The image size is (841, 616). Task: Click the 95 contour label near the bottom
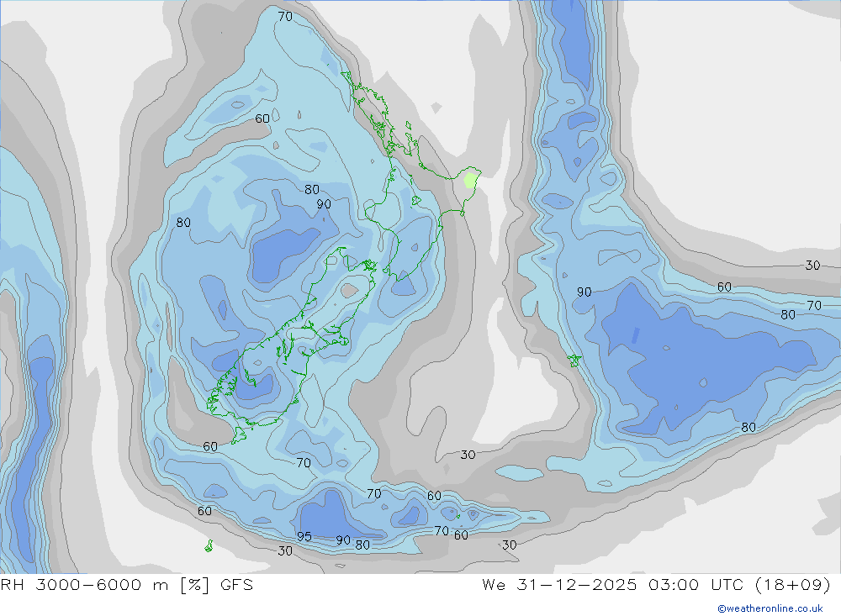coord(304,537)
